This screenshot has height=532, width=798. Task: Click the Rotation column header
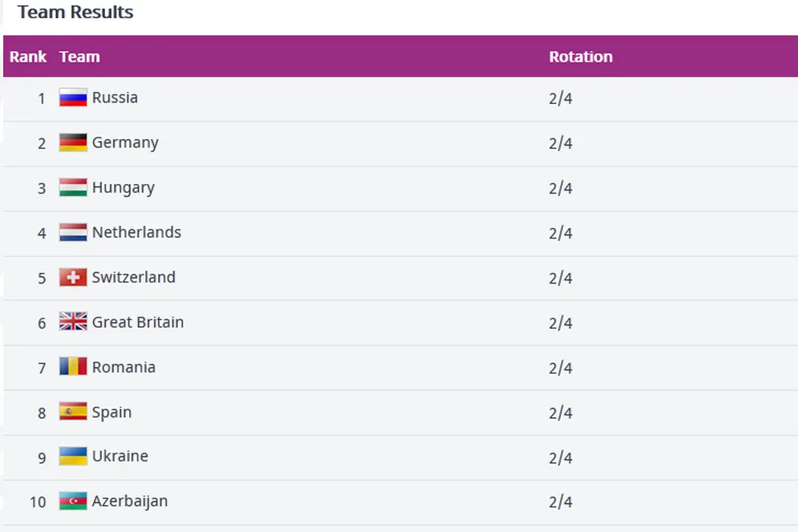(581, 57)
